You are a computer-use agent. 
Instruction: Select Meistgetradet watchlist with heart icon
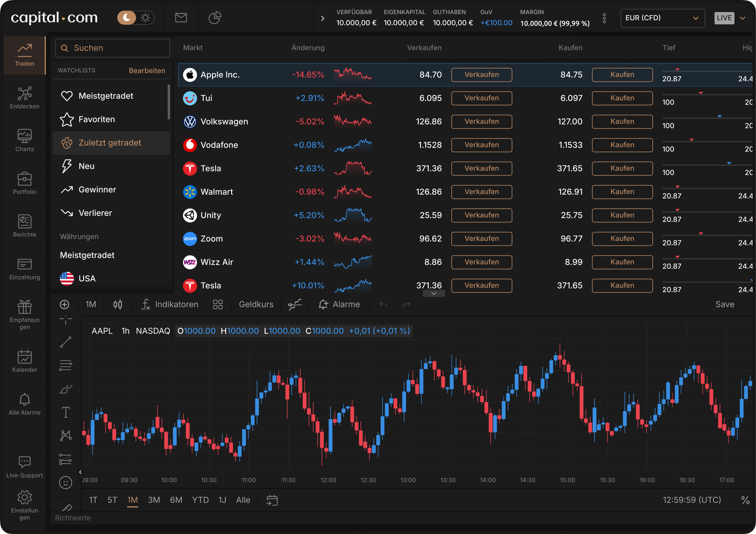point(111,96)
